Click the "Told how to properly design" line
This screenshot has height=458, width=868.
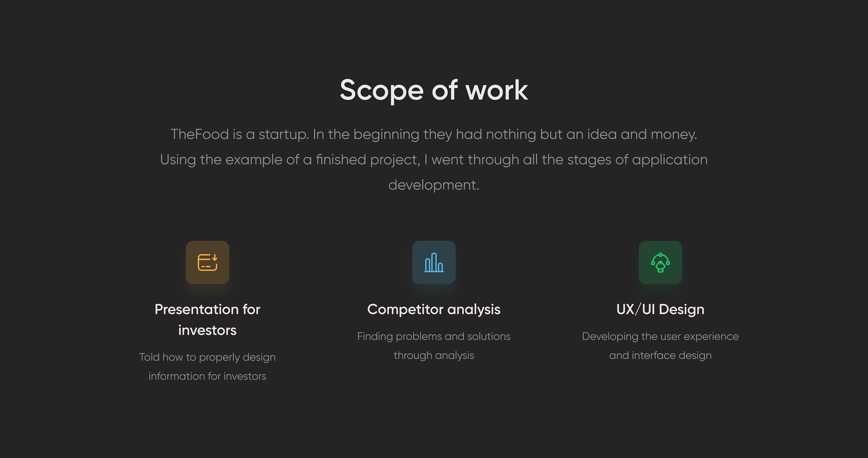pos(207,357)
